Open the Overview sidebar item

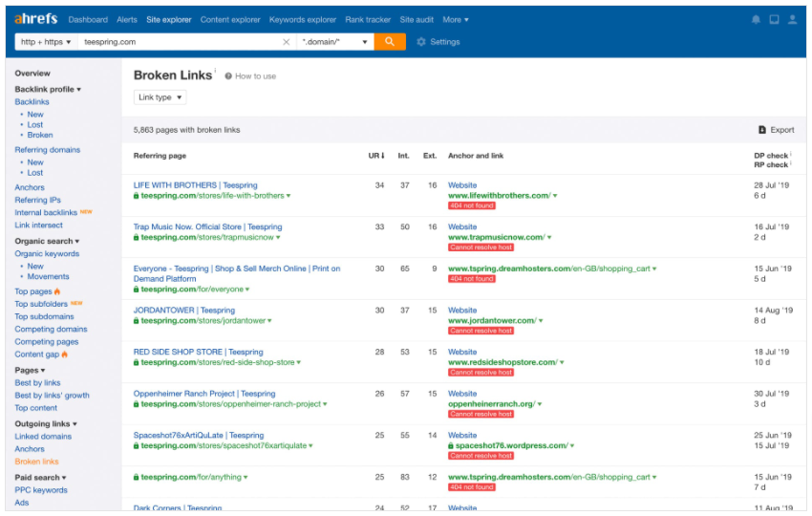(x=32, y=73)
